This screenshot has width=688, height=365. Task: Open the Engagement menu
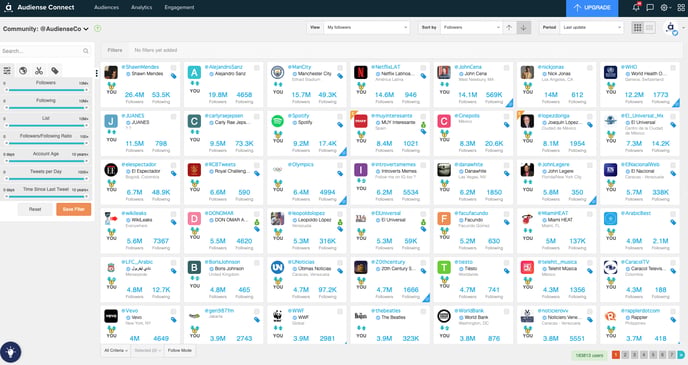pos(179,7)
